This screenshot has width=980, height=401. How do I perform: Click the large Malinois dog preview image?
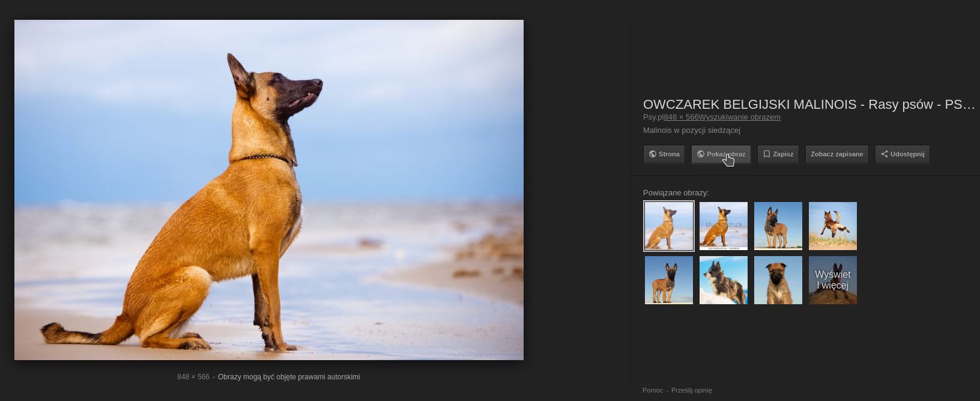(269, 190)
